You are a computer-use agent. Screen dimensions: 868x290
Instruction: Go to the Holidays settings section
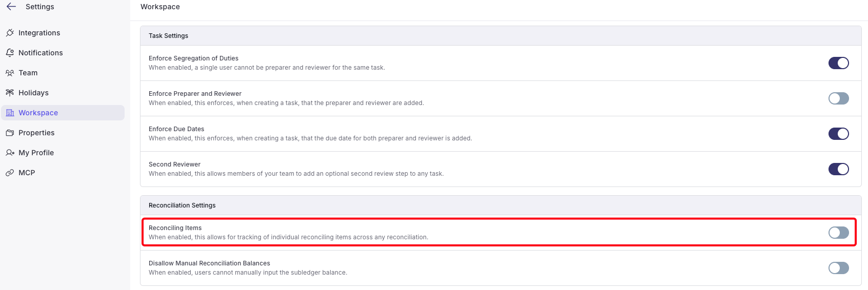[x=63, y=93]
